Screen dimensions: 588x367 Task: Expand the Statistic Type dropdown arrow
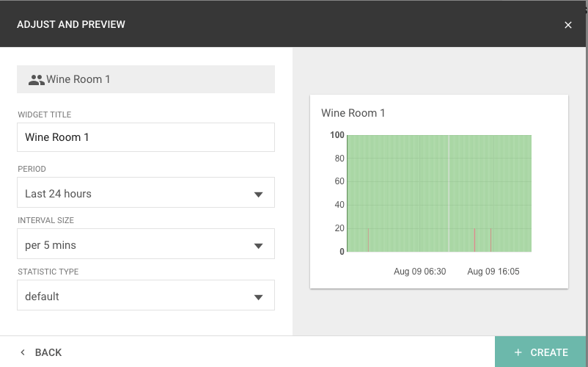(x=258, y=297)
